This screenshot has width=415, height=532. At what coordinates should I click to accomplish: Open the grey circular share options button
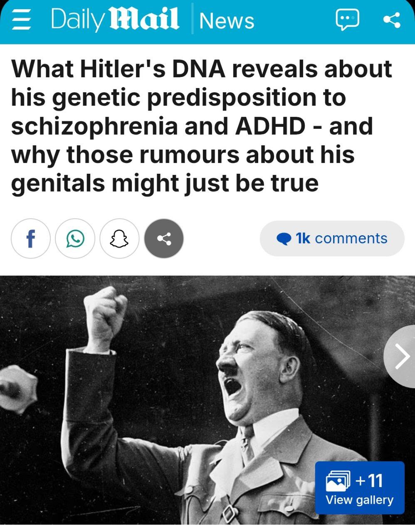[164, 239]
